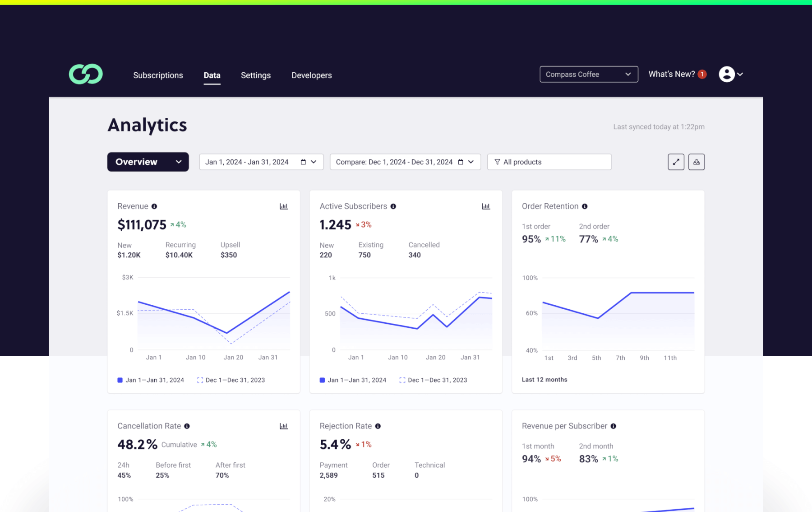Toggle the Dec 1–Dec 31 comparison series legend
Screen dimensions: 812x512
231,380
